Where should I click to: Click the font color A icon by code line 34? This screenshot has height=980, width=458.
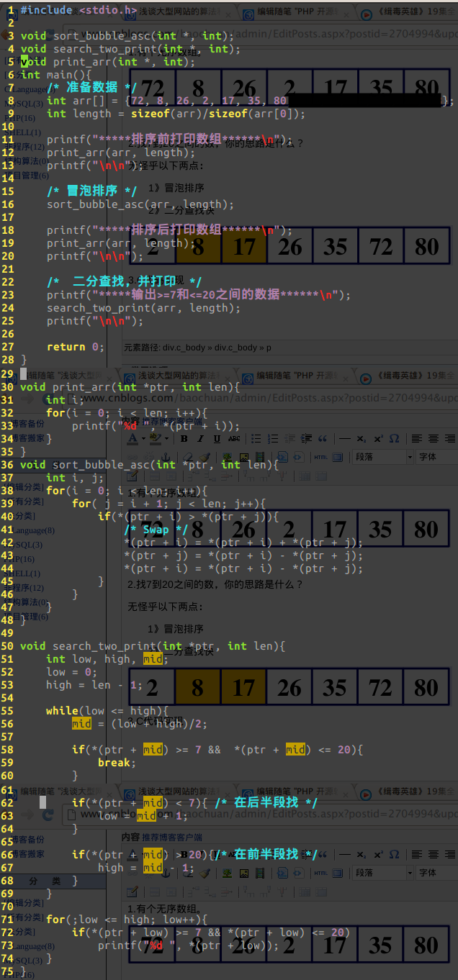133,438
